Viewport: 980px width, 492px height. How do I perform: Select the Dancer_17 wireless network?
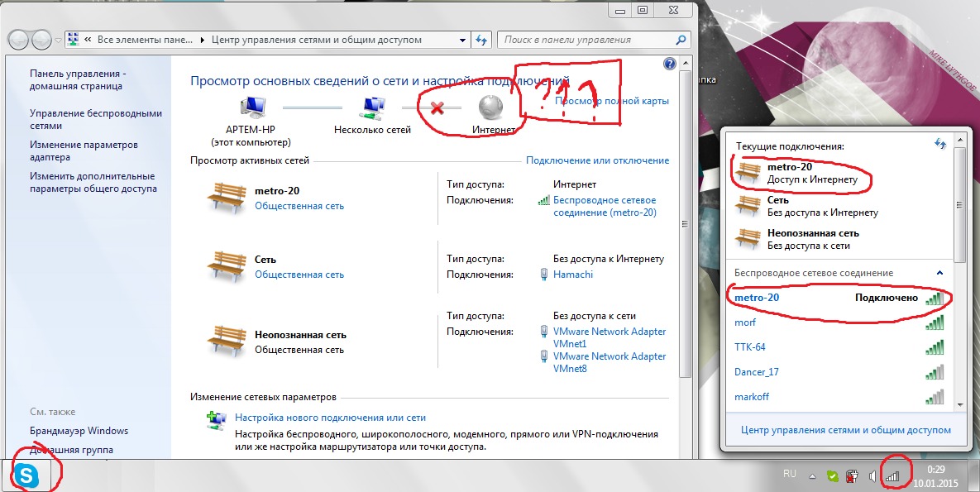(x=839, y=372)
